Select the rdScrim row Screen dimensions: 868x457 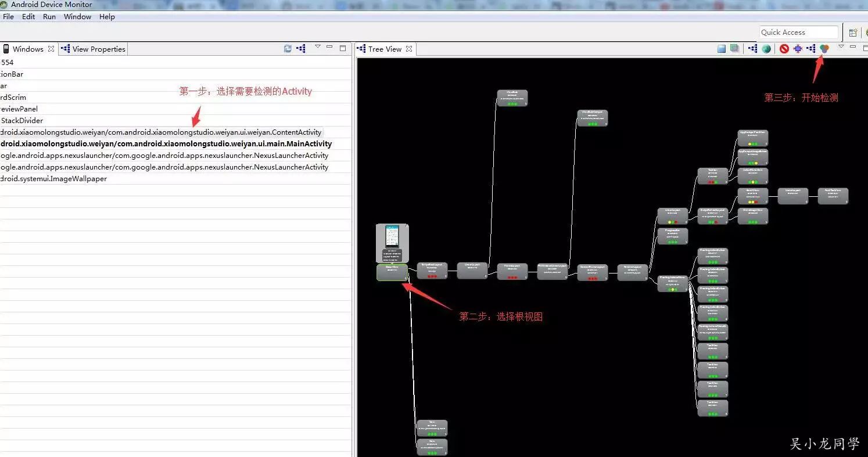(175, 98)
